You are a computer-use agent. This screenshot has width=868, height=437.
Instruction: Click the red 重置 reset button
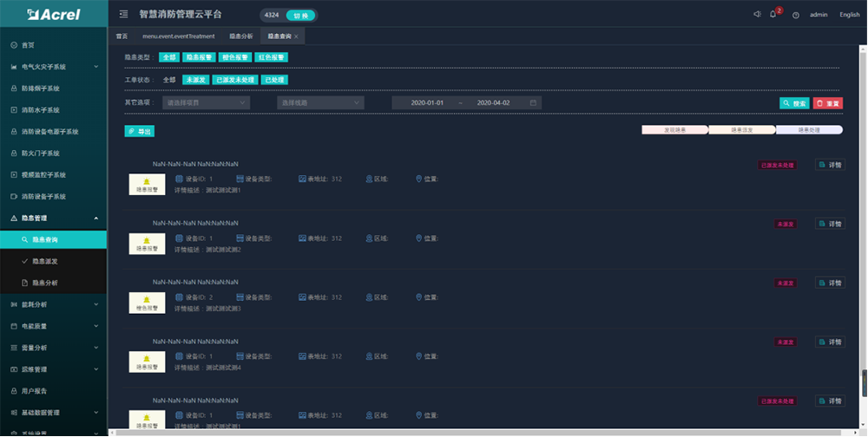pyautogui.click(x=828, y=103)
